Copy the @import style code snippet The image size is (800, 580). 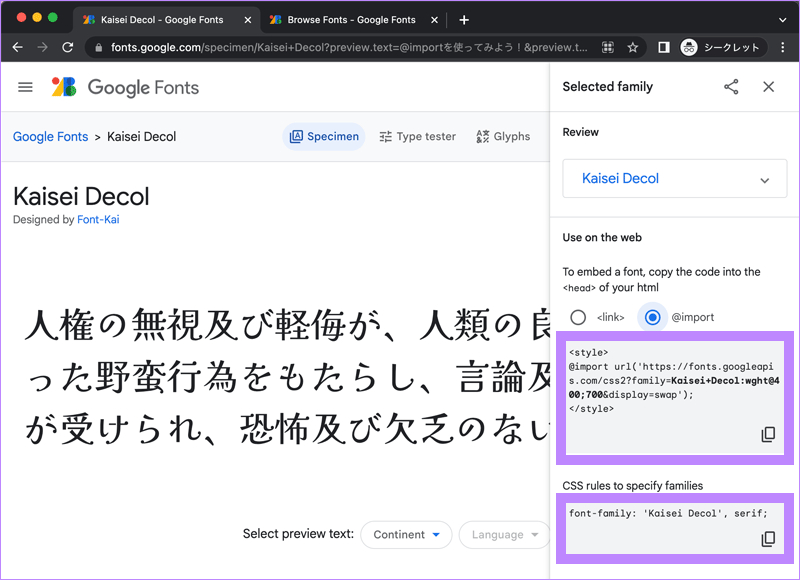768,434
